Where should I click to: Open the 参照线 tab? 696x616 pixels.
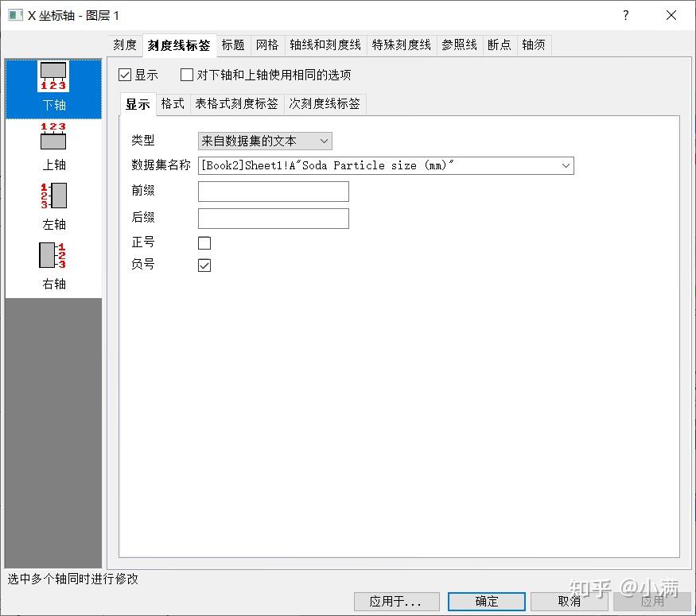[x=460, y=45]
